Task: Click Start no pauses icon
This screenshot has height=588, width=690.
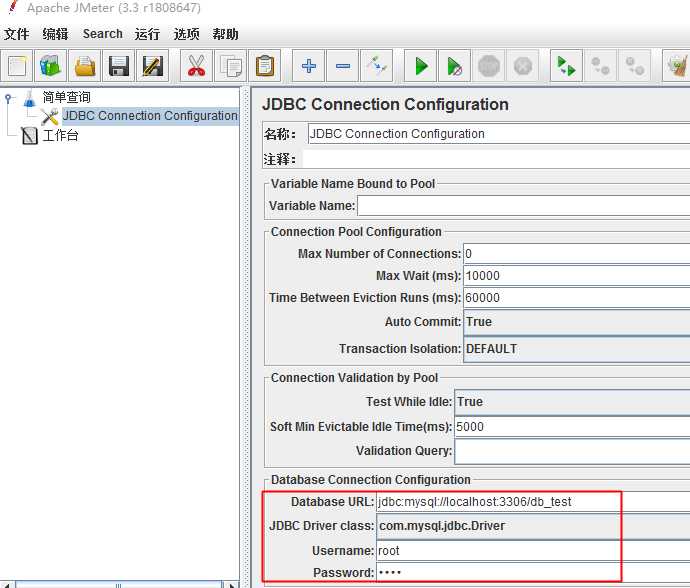Action: [455, 66]
